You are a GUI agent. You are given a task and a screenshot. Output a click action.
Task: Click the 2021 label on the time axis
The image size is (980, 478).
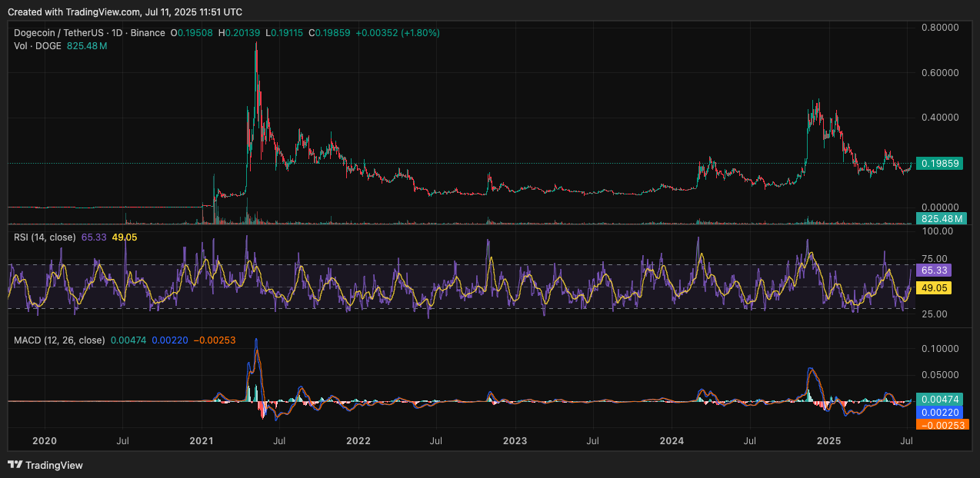tap(202, 441)
